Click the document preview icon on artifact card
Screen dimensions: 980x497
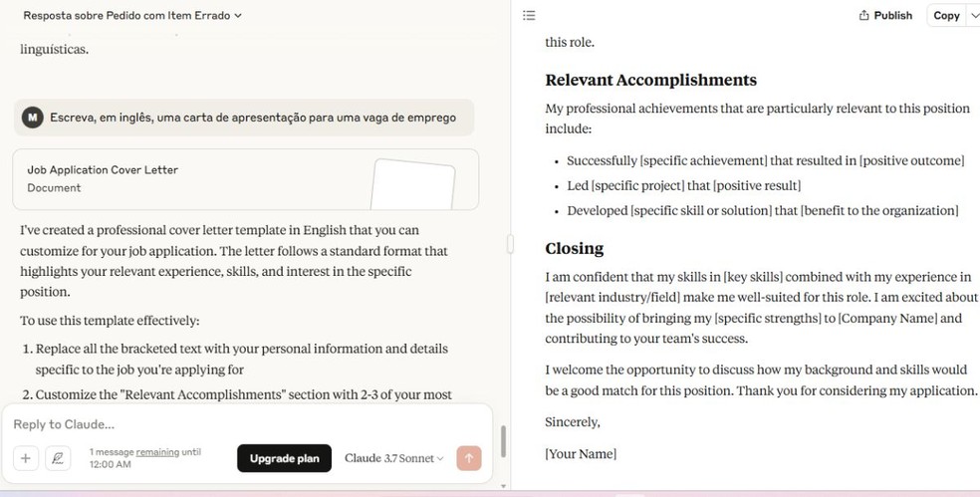pos(412,182)
